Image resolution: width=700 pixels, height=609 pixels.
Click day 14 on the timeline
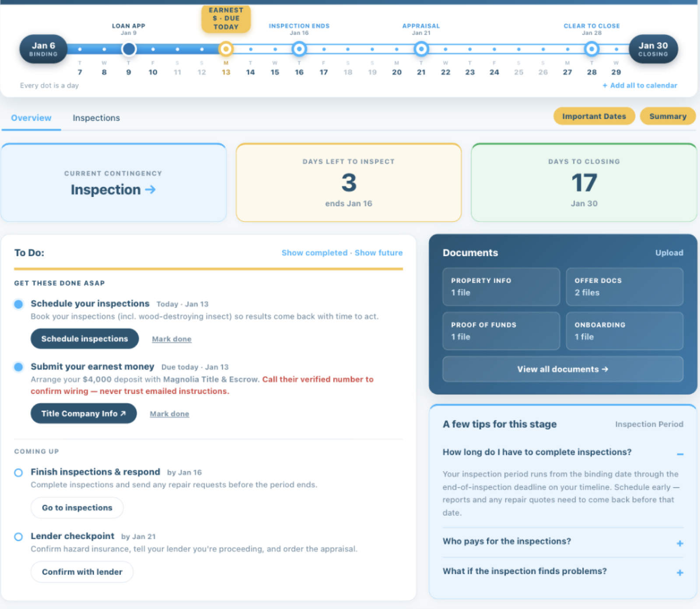click(x=250, y=72)
